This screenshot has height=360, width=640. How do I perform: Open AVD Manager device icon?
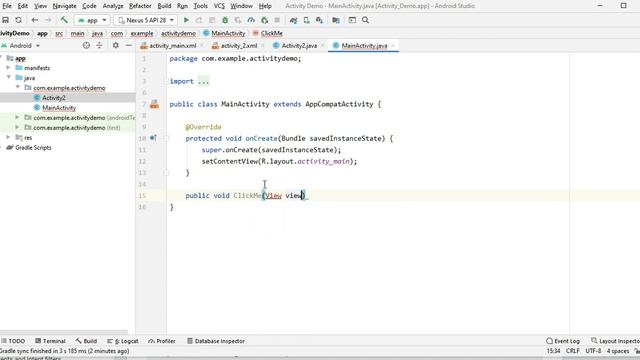click(306, 20)
